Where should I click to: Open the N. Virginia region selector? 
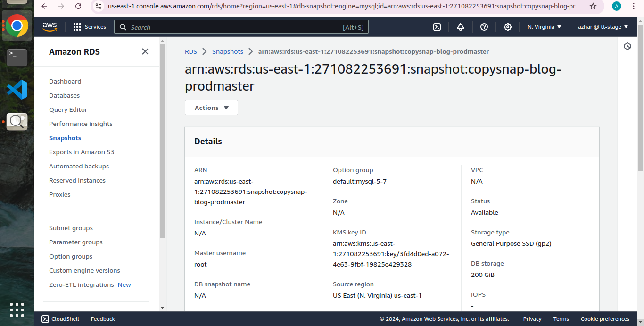pyautogui.click(x=545, y=27)
